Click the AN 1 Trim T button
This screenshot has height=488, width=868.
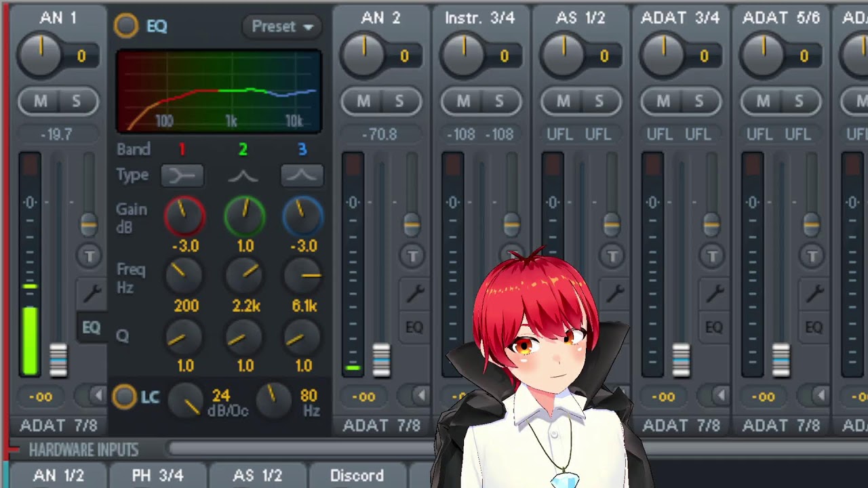(90, 255)
